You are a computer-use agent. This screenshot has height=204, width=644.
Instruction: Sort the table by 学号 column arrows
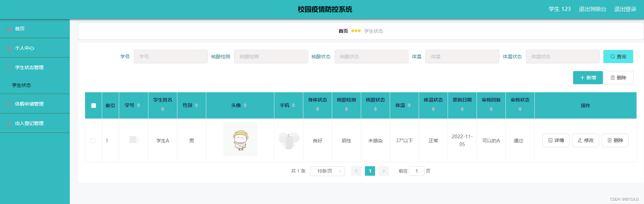click(139, 106)
